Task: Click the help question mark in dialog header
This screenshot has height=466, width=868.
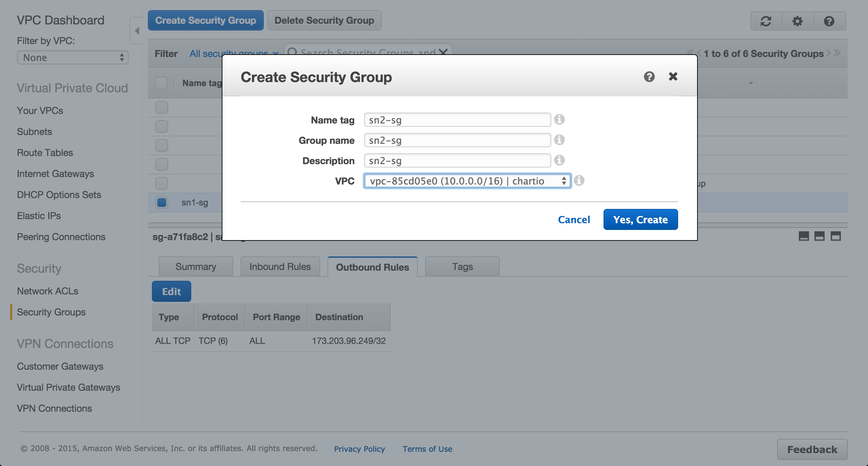Action: click(x=649, y=77)
